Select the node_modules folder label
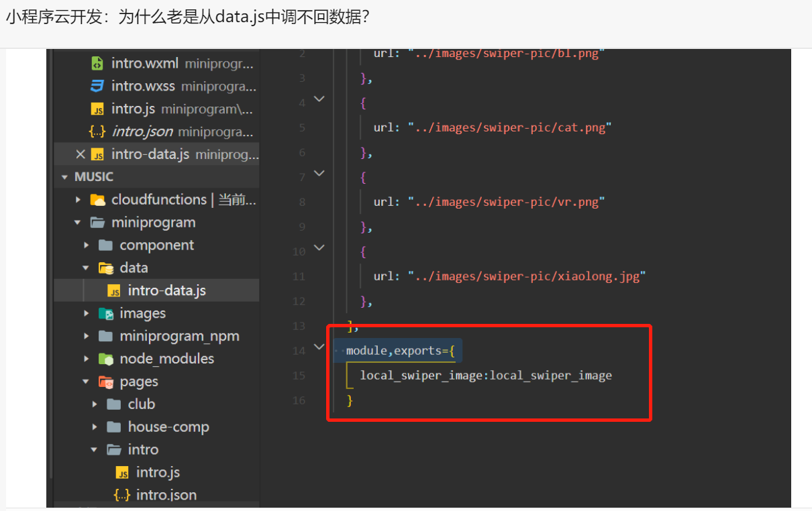The width and height of the screenshot is (812, 511). (x=167, y=359)
